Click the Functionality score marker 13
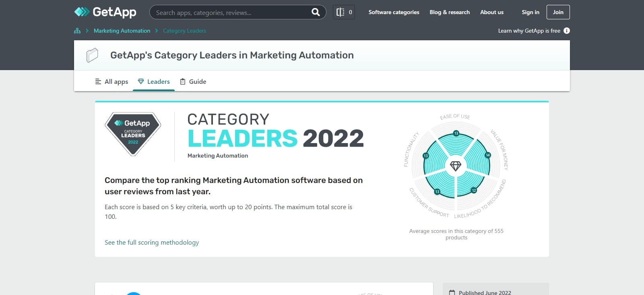The image size is (644, 295). (x=425, y=156)
